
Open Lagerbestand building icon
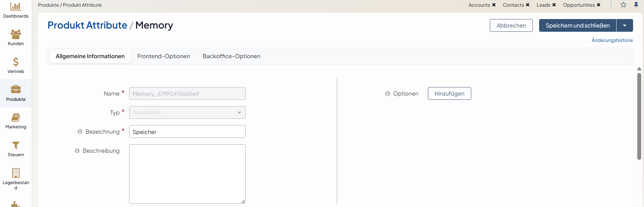pyautogui.click(x=15, y=173)
